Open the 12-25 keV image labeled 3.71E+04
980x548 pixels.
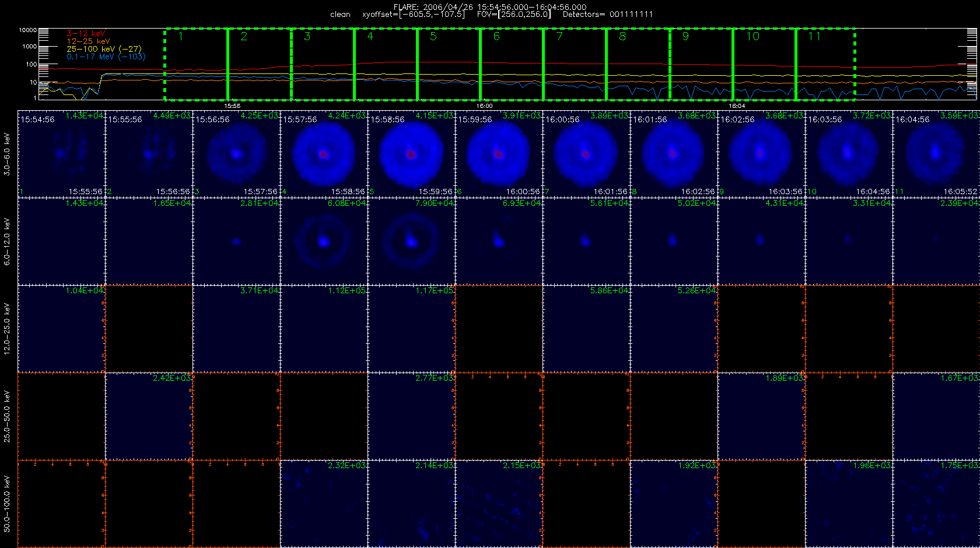[236, 329]
